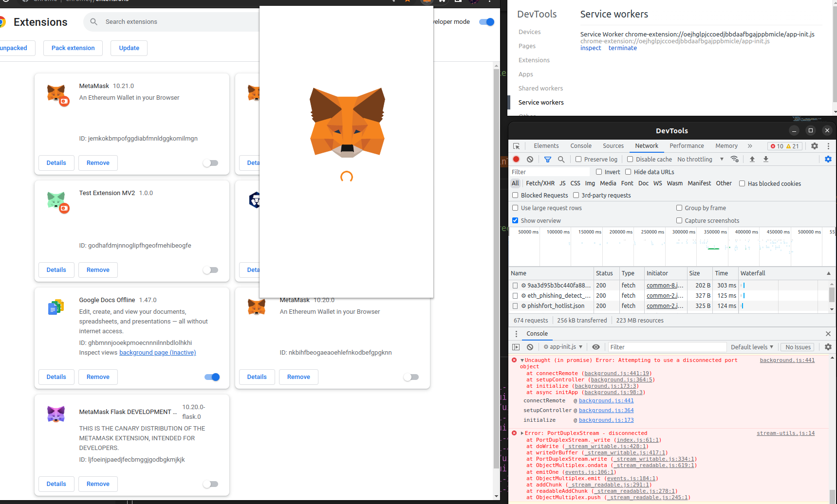Switch to the Performance panel

pyautogui.click(x=687, y=146)
